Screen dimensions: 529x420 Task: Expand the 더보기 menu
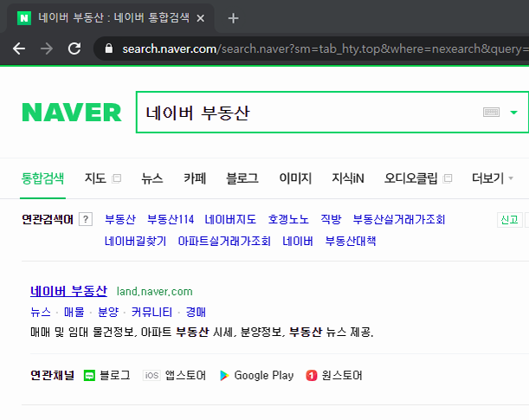[493, 178]
